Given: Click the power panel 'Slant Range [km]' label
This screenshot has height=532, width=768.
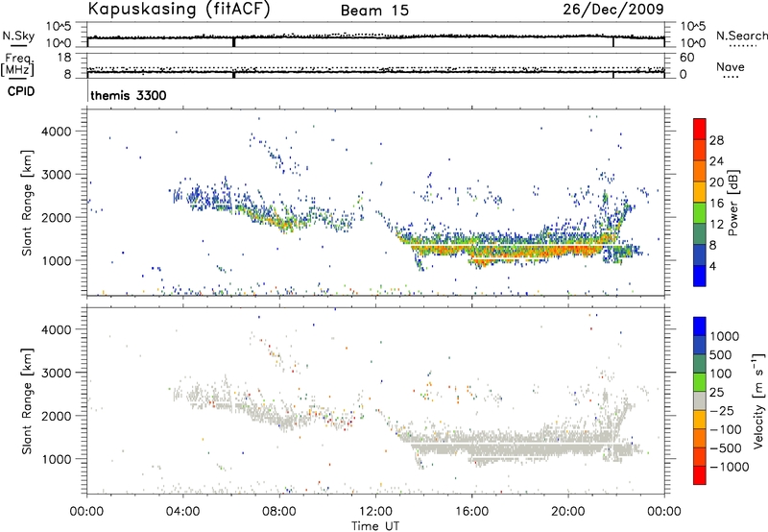Looking at the screenshot, I should 27,203.
